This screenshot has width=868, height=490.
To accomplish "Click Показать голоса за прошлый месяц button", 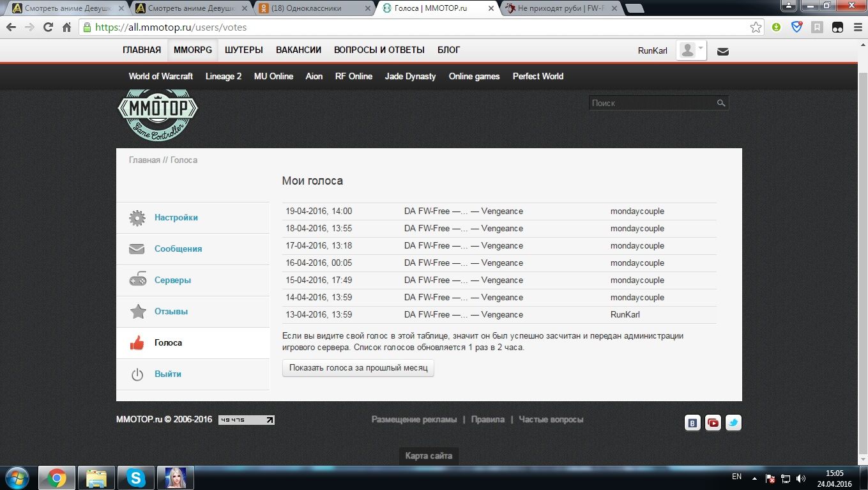I will 358,368.
